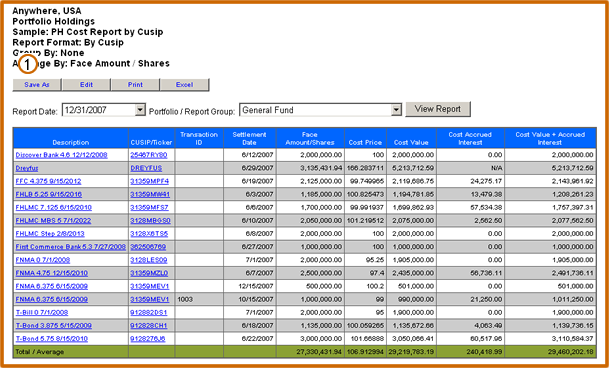The width and height of the screenshot is (609, 368).
Task: Select cost price 166.283711
Action: coord(365,168)
